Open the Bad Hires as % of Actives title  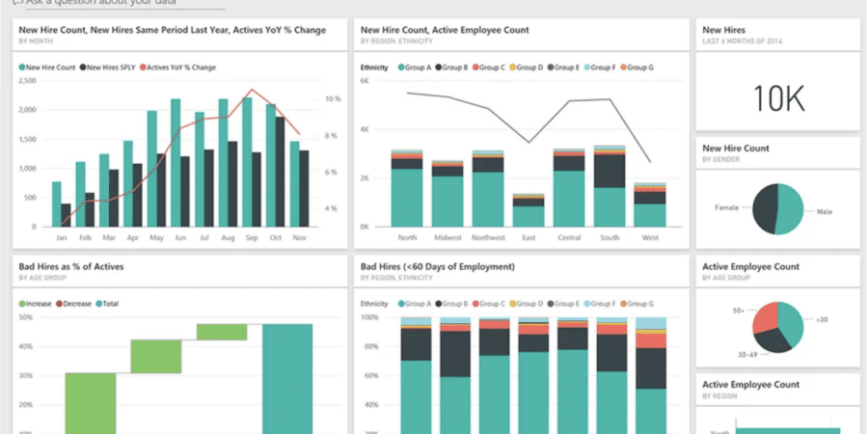(x=71, y=267)
